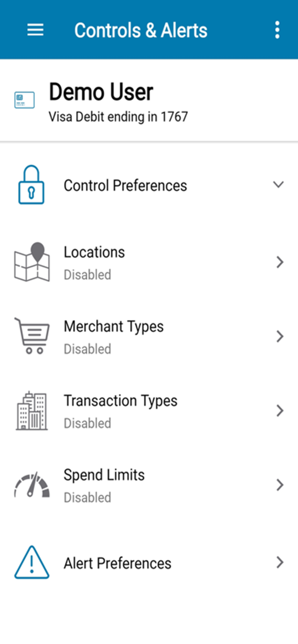Collapse Control Preferences using its down chevron
Screen dimensions: 298x644
[x=278, y=184]
